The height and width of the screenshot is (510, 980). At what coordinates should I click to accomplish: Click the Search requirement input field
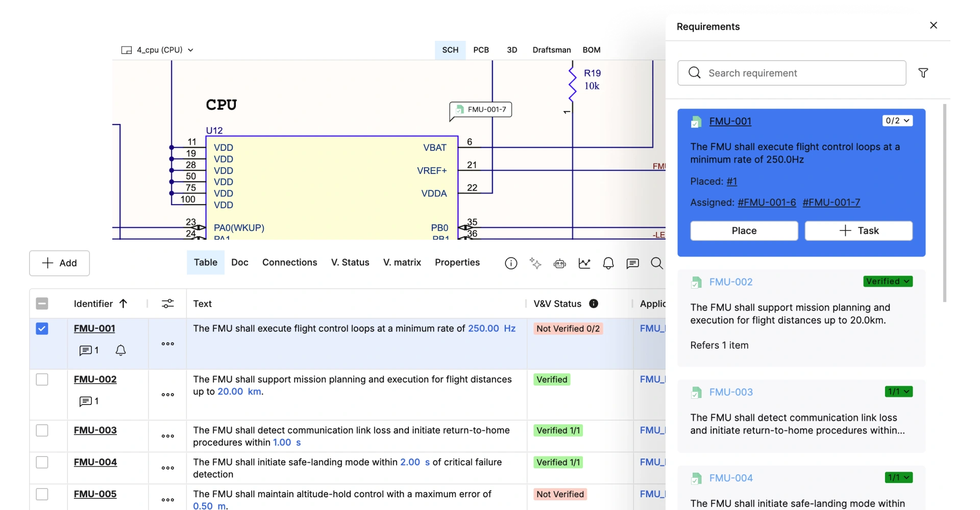pos(792,73)
